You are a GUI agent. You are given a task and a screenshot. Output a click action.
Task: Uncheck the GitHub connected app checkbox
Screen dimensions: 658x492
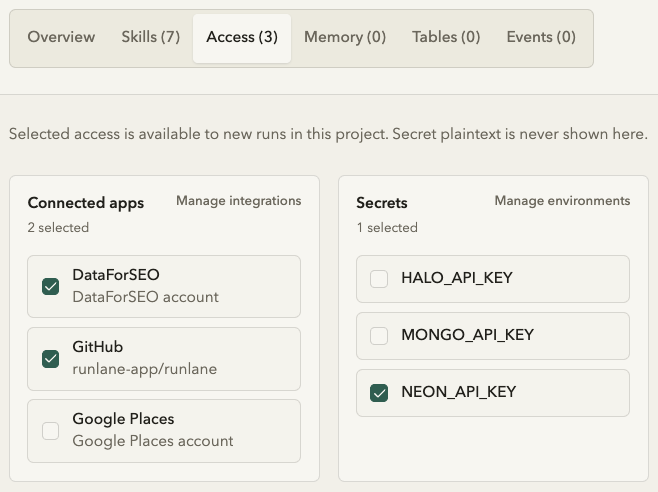click(50, 359)
